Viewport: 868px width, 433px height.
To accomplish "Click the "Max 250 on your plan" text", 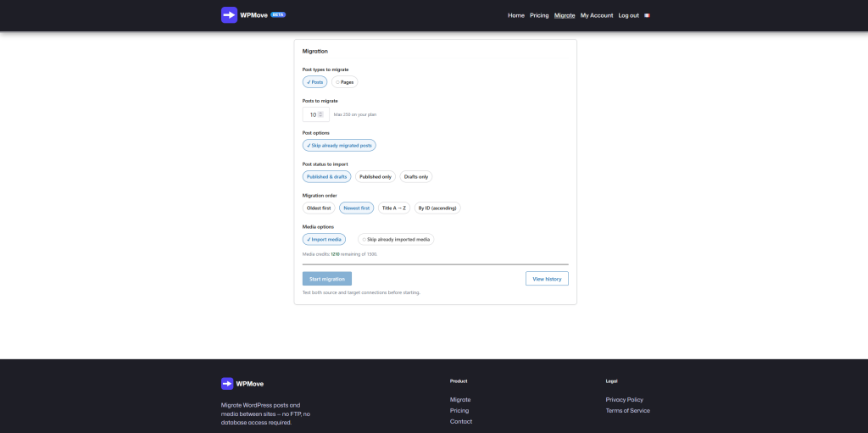I will [x=355, y=114].
